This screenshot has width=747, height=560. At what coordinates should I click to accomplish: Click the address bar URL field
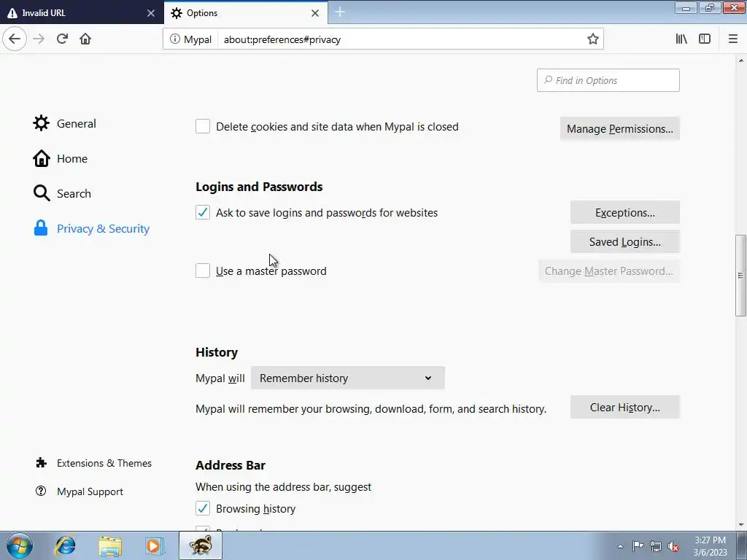(402, 39)
